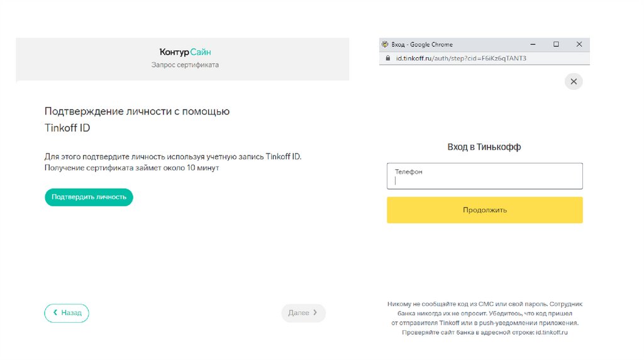This screenshot has width=644, height=361.
Task: Click the Tinkoff favicon in Chrome title bar
Action: click(x=385, y=45)
